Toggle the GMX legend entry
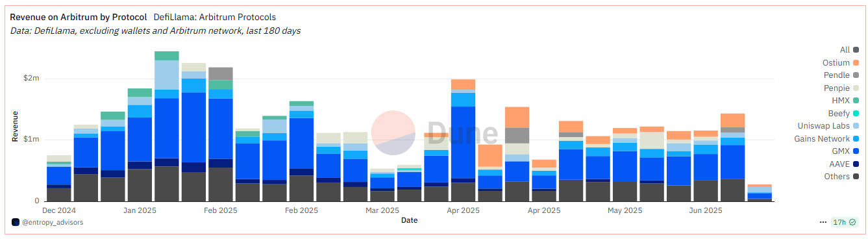868x239 pixels. click(846, 151)
